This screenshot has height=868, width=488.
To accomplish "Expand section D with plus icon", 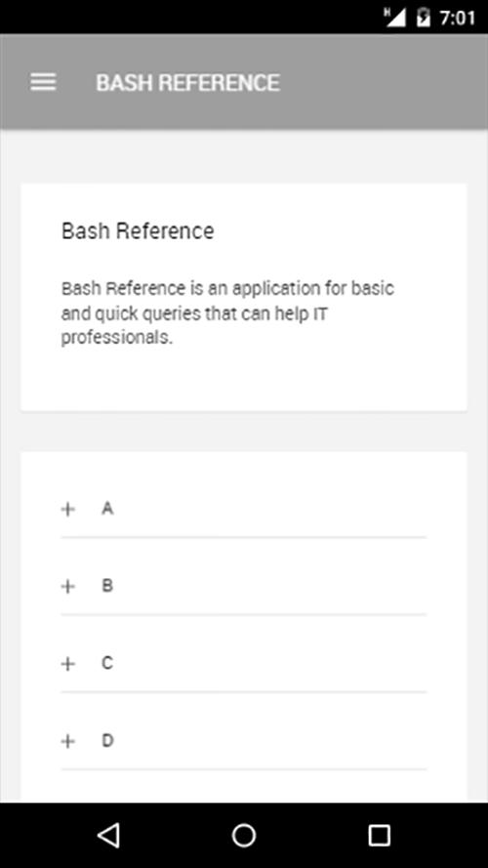I will pos(67,741).
